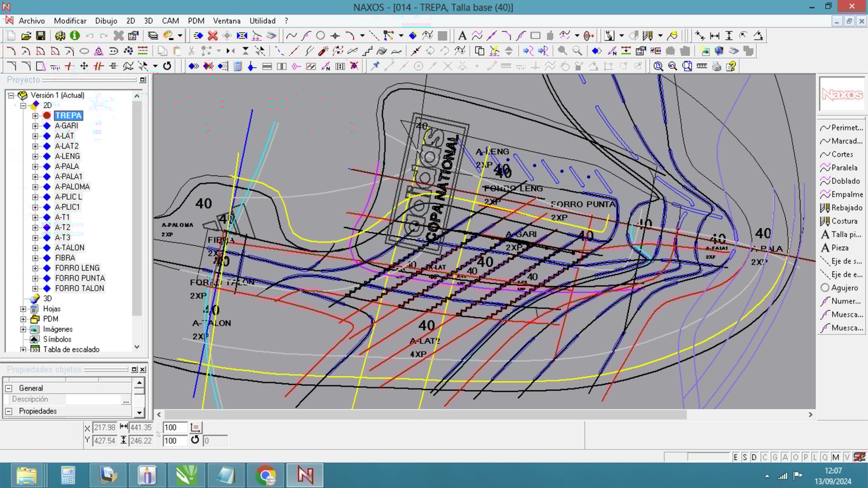Click the red X delete icon
The height and width of the screenshot is (488, 868).
pyautogui.click(x=212, y=36)
